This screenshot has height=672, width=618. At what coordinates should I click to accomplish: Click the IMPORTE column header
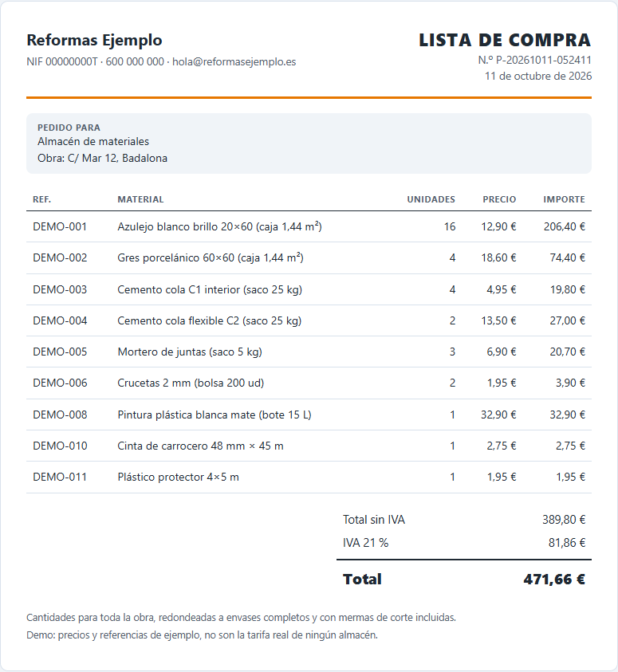564,199
